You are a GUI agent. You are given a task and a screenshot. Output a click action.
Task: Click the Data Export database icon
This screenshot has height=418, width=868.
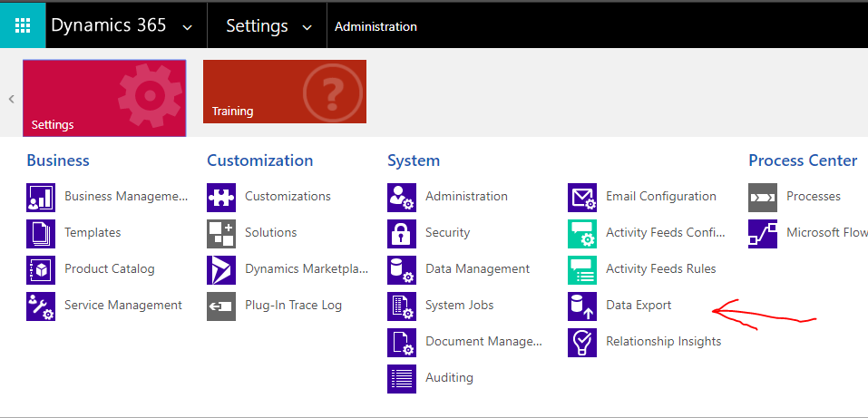(x=581, y=306)
